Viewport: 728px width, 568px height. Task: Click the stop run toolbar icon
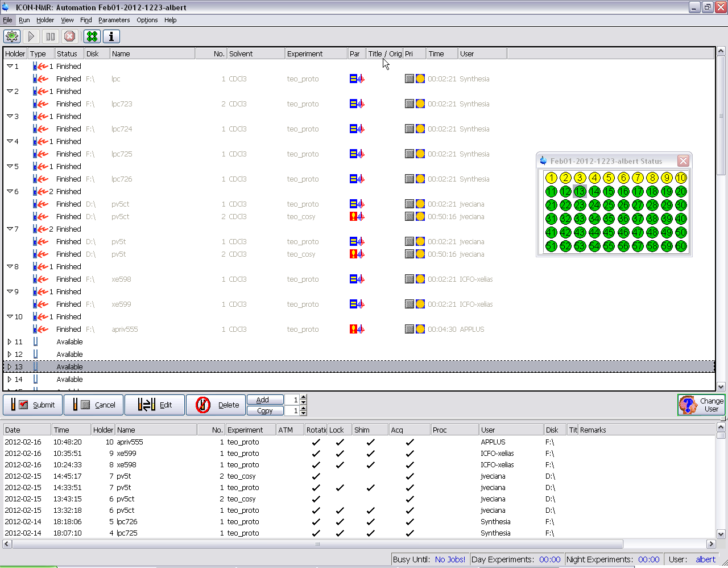(x=70, y=36)
